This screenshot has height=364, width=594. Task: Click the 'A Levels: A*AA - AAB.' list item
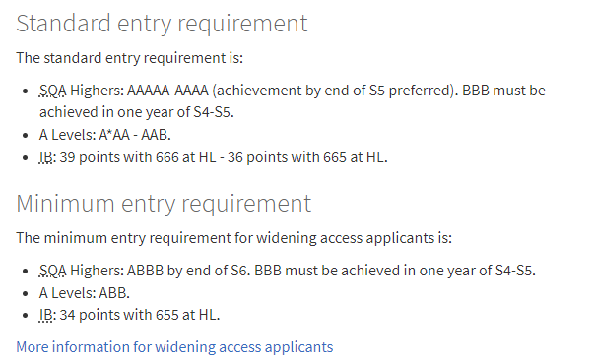click(x=105, y=135)
